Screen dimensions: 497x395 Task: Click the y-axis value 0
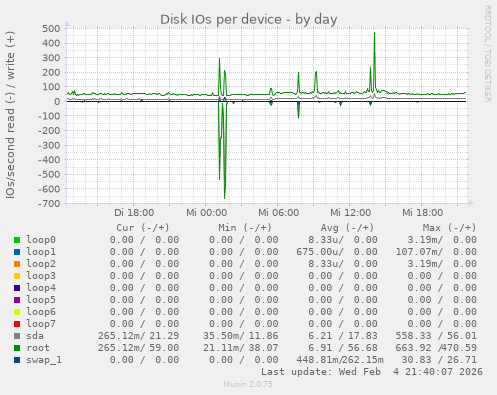click(x=57, y=101)
